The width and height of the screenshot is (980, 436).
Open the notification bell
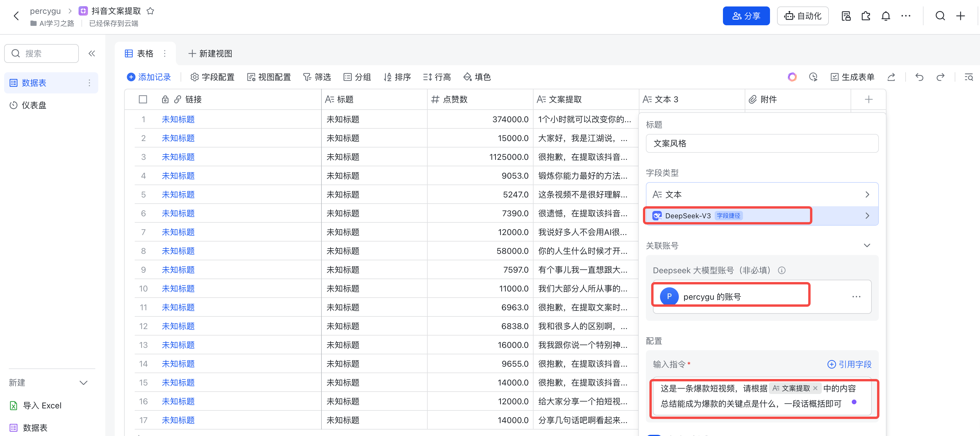click(x=886, y=16)
